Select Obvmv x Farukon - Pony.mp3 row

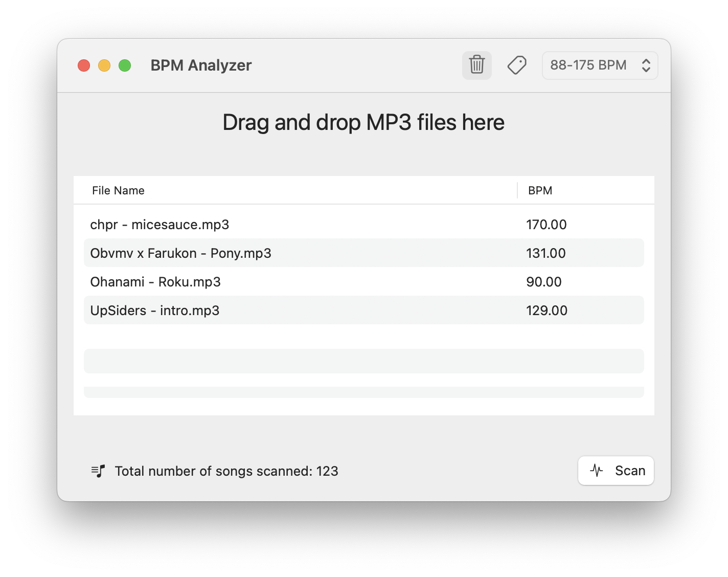pos(364,253)
